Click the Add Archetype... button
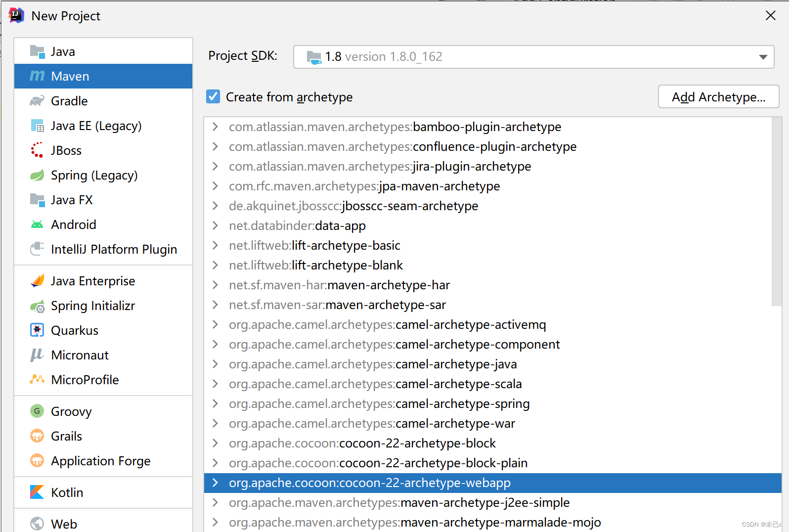This screenshot has width=789, height=532. pyautogui.click(x=718, y=97)
